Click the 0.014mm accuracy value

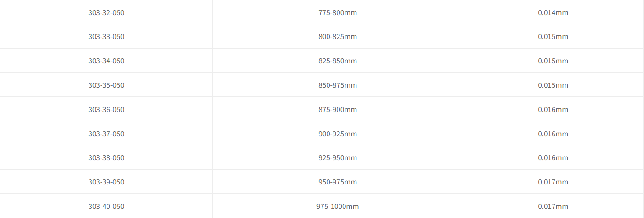point(553,12)
